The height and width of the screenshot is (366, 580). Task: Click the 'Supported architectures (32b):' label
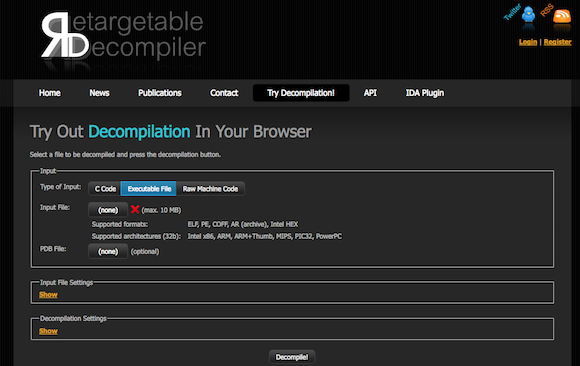coord(136,236)
